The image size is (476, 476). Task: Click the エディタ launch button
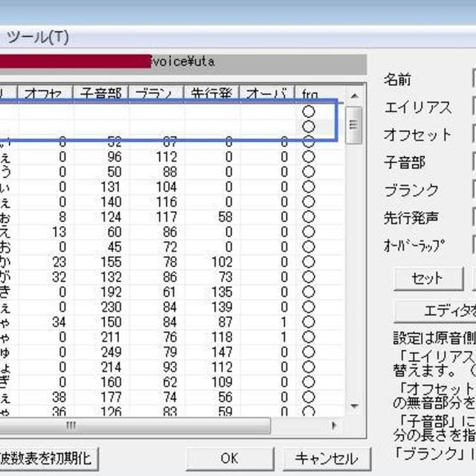[x=439, y=311]
